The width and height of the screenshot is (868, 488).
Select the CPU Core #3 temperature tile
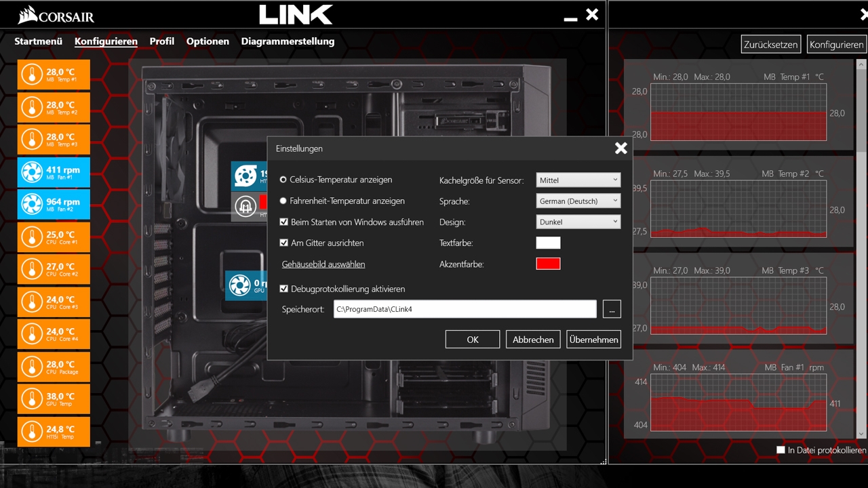coord(54,302)
